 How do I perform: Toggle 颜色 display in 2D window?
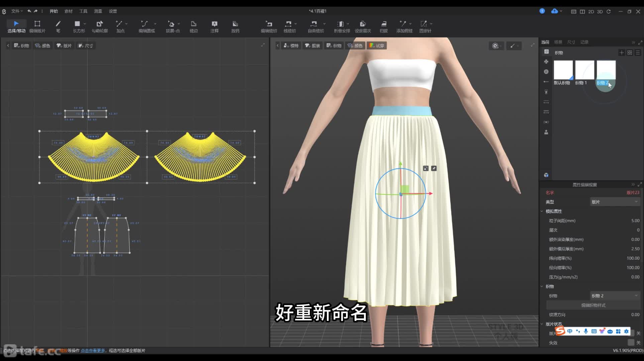(x=43, y=45)
